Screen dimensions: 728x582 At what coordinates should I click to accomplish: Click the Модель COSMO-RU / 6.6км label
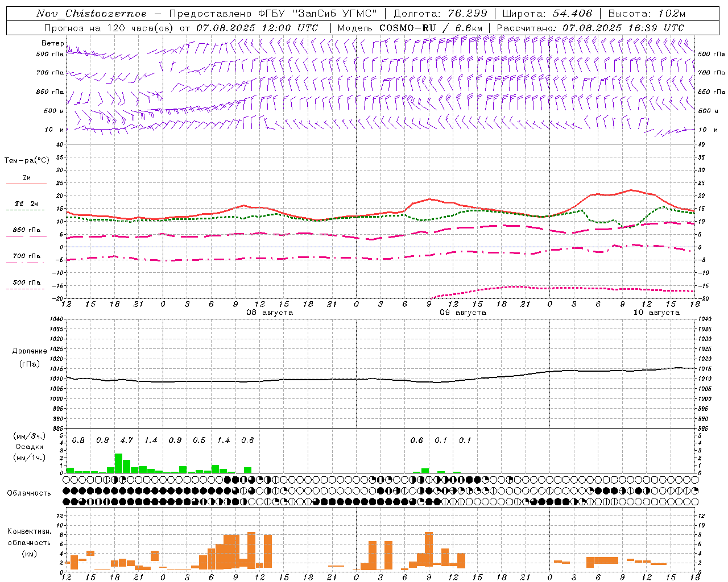tap(410, 28)
